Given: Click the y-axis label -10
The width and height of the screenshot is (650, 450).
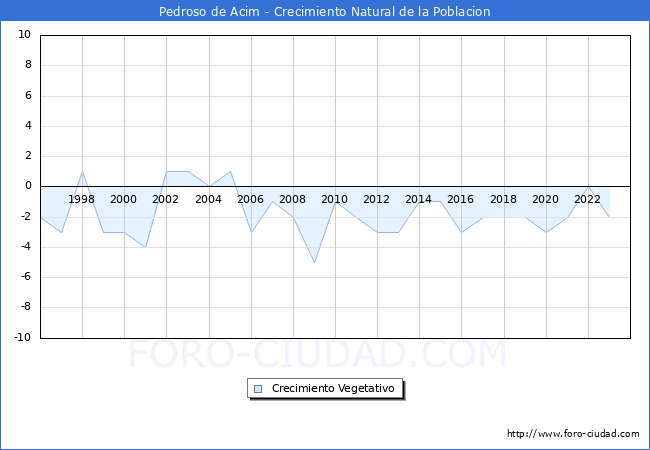Looking at the screenshot, I should [x=23, y=337].
